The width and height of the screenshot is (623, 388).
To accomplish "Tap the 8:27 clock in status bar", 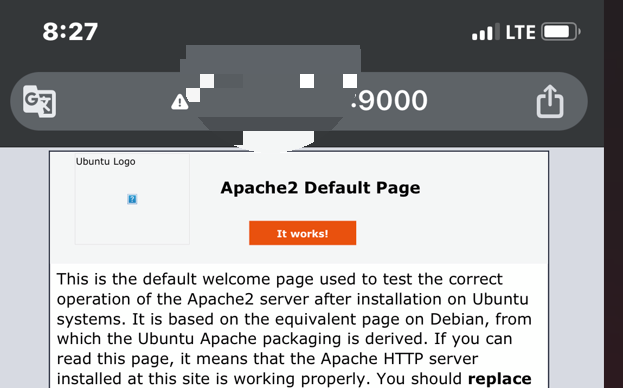I will (70, 32).
